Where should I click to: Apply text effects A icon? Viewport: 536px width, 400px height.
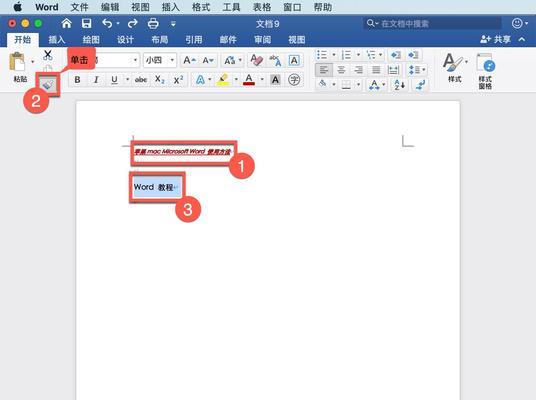[x=200, y=80]
